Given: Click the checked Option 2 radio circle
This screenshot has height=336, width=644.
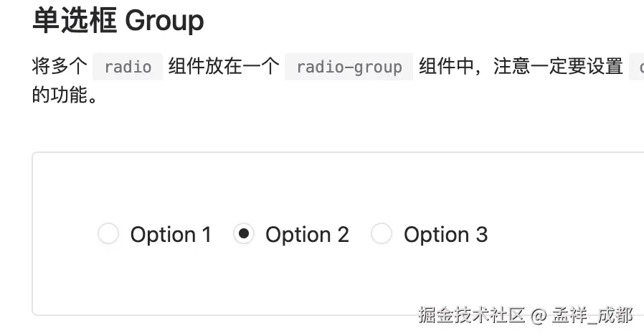Looking at the screenshot, I should [x=244, y=234].
